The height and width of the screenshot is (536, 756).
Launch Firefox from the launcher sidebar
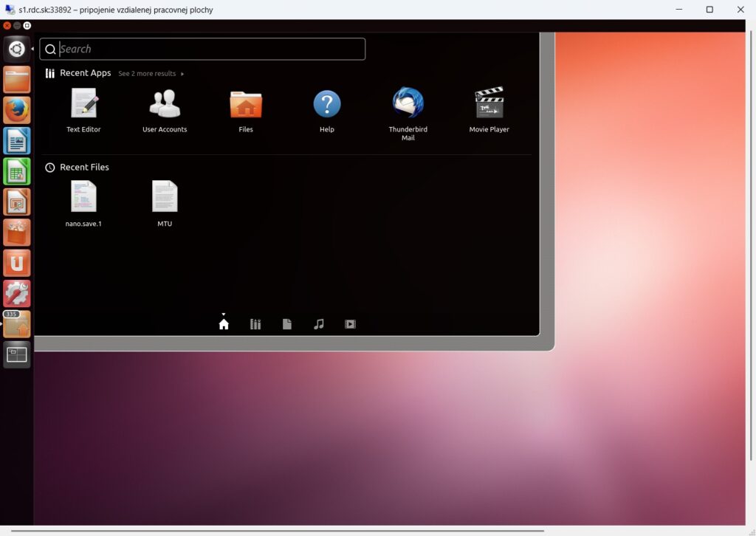[17, 110]
